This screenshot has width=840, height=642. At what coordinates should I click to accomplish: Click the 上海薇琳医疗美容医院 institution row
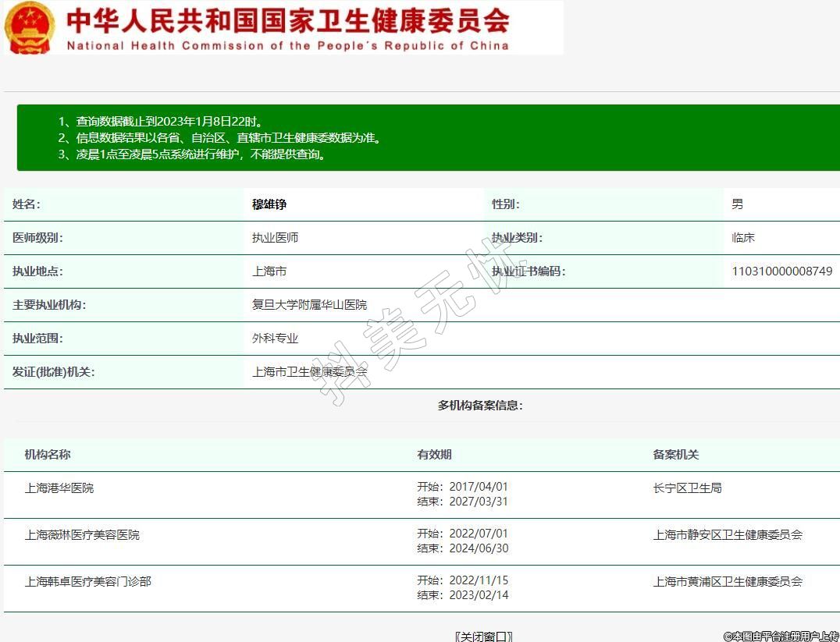(x=82, y=535)
